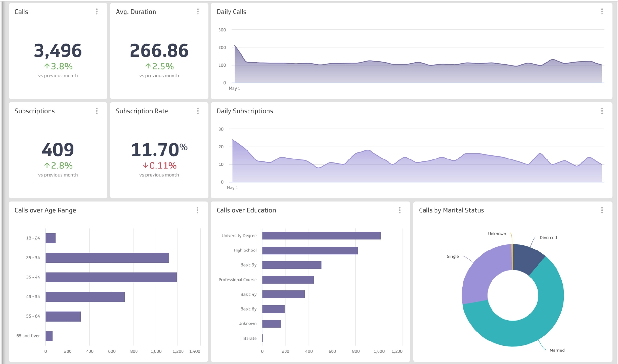Click the 2.8% increase indicator

(x=58, y=166)
